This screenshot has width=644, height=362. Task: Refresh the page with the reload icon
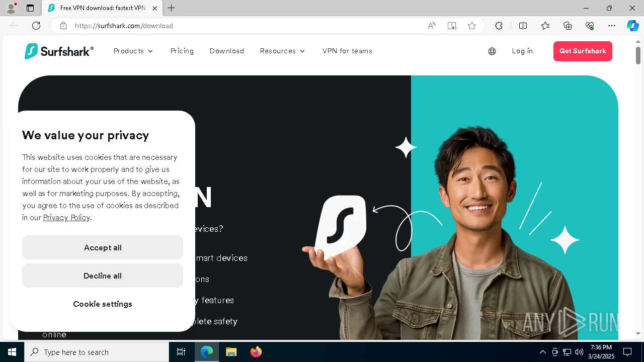[36, 26]
